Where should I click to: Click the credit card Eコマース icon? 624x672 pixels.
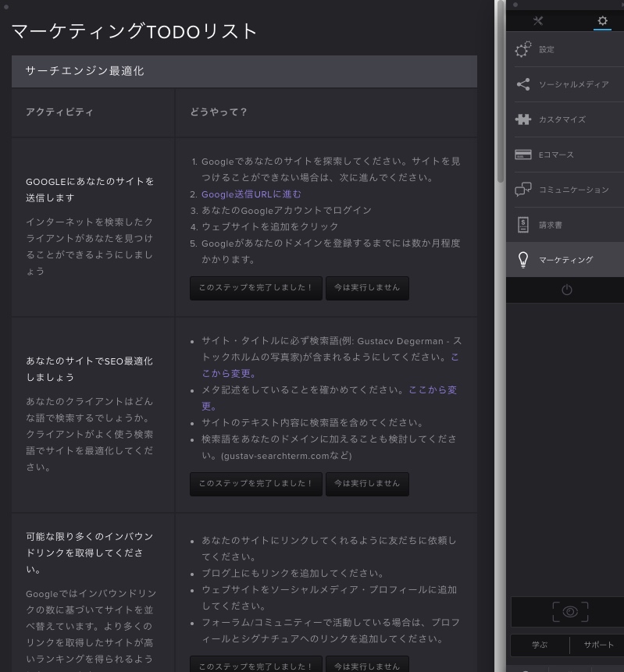(x=523, y=155)
